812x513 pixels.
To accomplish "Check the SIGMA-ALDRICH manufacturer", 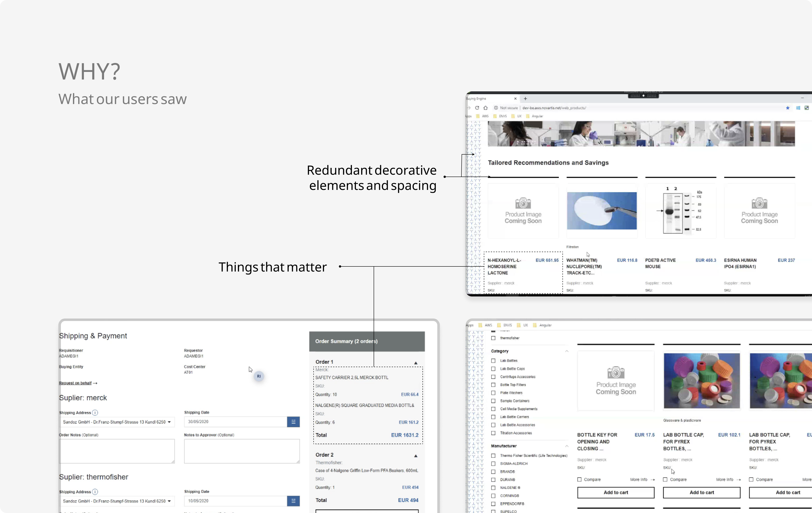I will click(x=493, y=464).
